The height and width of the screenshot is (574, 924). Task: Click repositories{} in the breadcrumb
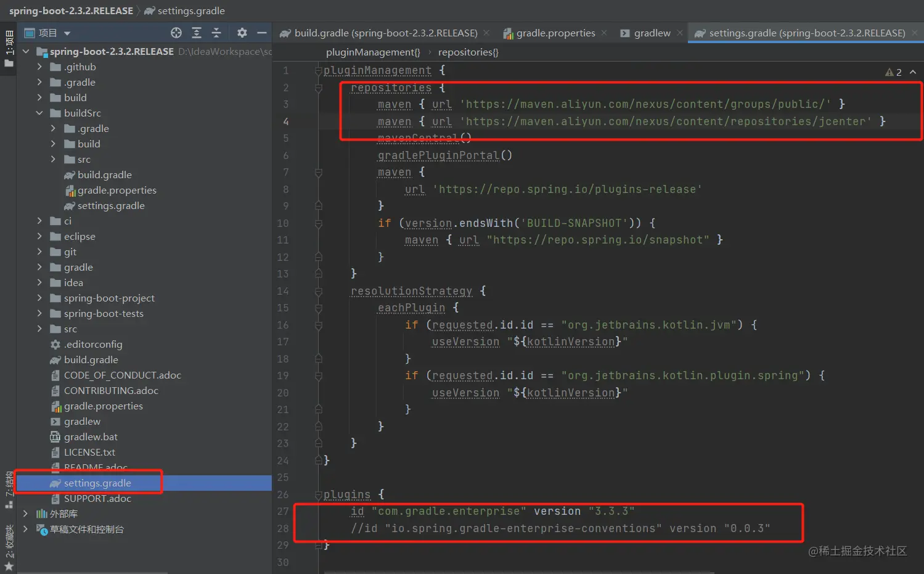468,52
